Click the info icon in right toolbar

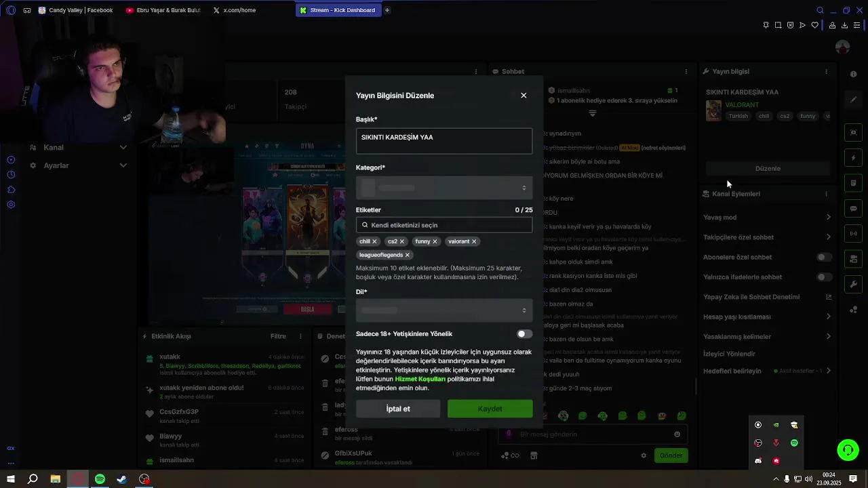tap(854, 74)
